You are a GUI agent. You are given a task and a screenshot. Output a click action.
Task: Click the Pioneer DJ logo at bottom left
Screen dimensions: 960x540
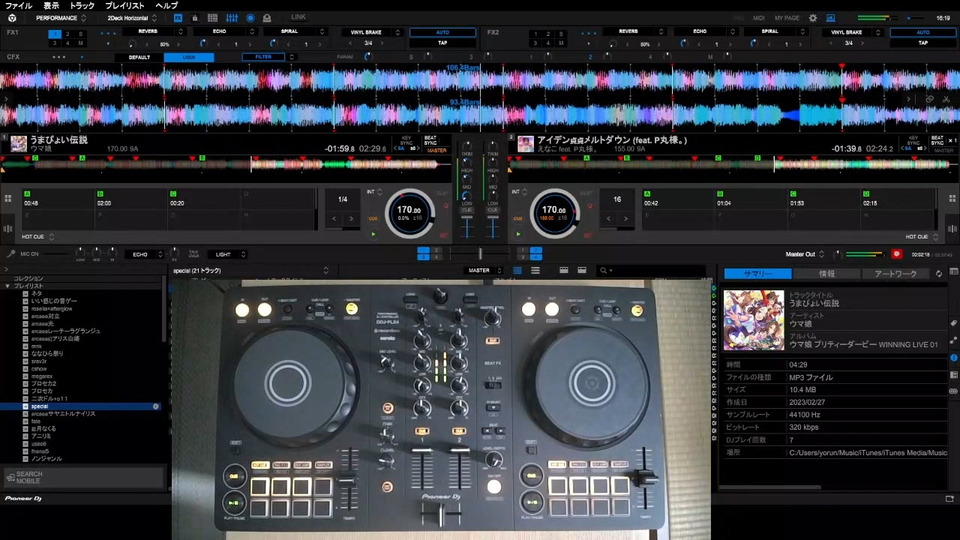click(x=23, y=498)
